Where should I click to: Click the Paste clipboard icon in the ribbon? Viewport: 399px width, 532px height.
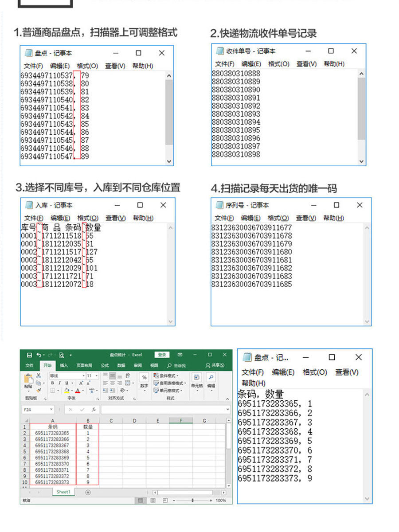pos(28,381)
